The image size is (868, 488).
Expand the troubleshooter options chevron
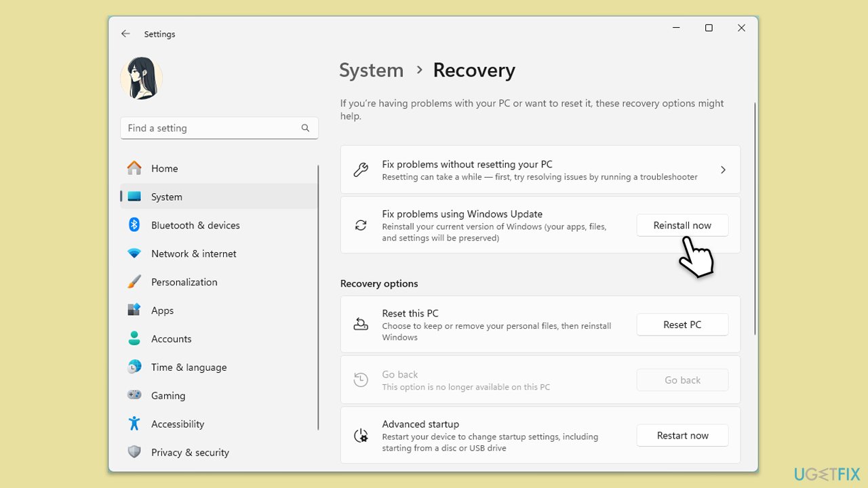[723, 169]
